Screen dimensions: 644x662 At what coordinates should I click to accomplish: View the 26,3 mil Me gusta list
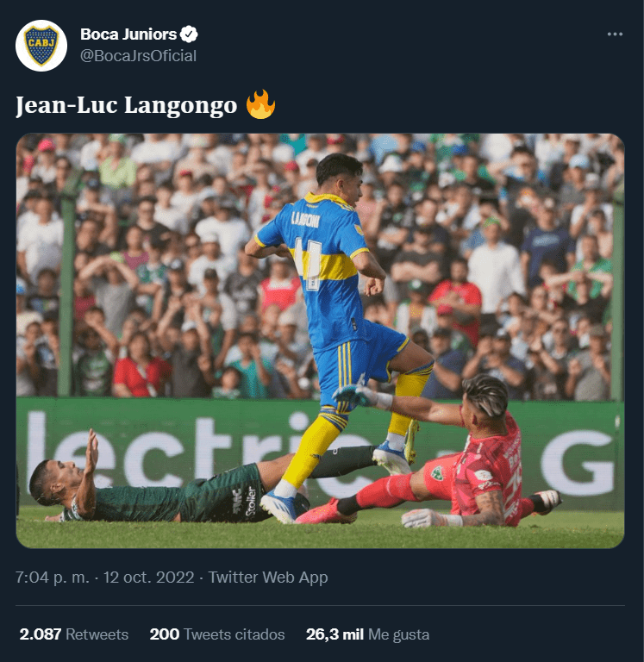tap(367, 634)
